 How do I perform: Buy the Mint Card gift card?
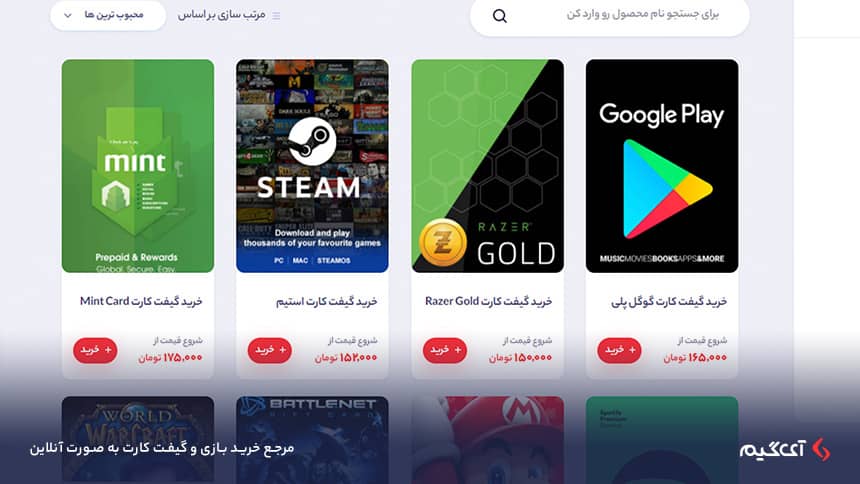(x=95, y=350)
